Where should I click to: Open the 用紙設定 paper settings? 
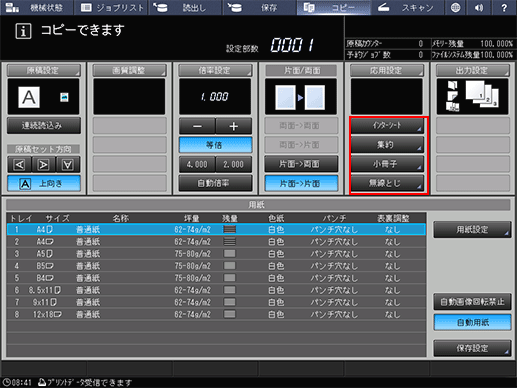coord(472,229)
